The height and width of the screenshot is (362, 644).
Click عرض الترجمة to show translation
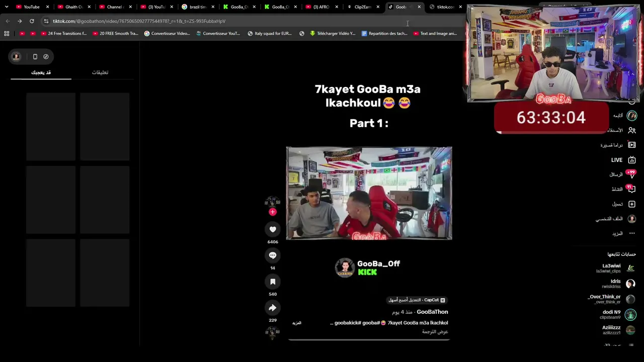pyautogui.click(x=435, y=332)
